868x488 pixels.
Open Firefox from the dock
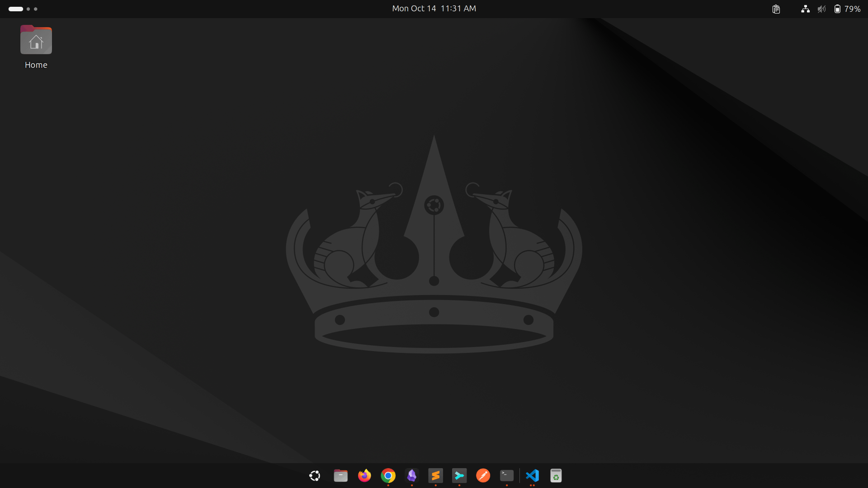click(x=364, y=476)
